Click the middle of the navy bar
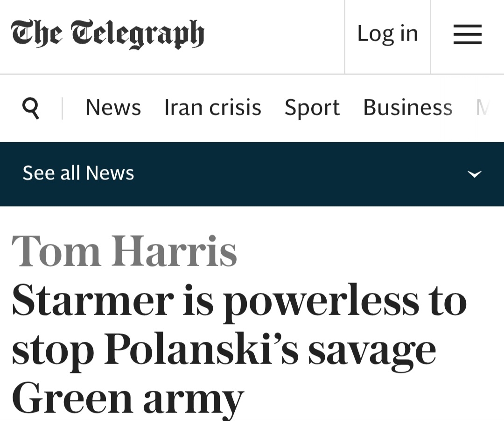The height and width of the screenshot is (421, 504). point(252,174)
